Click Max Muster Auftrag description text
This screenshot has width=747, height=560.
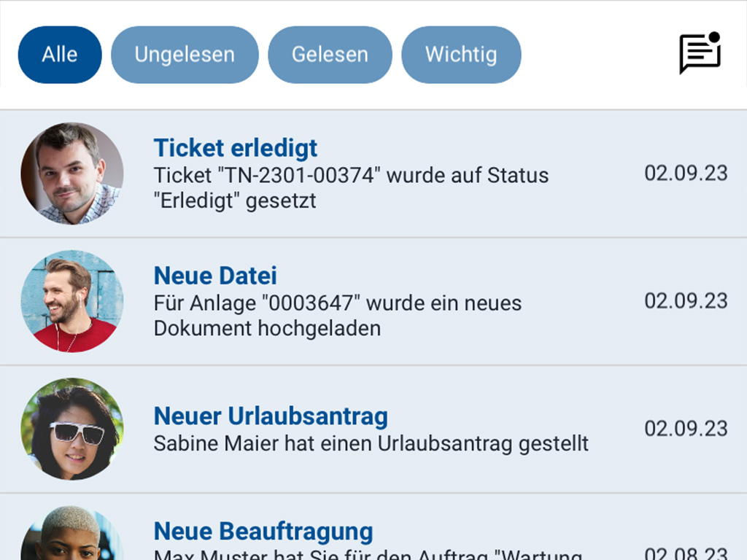point(368,554)
